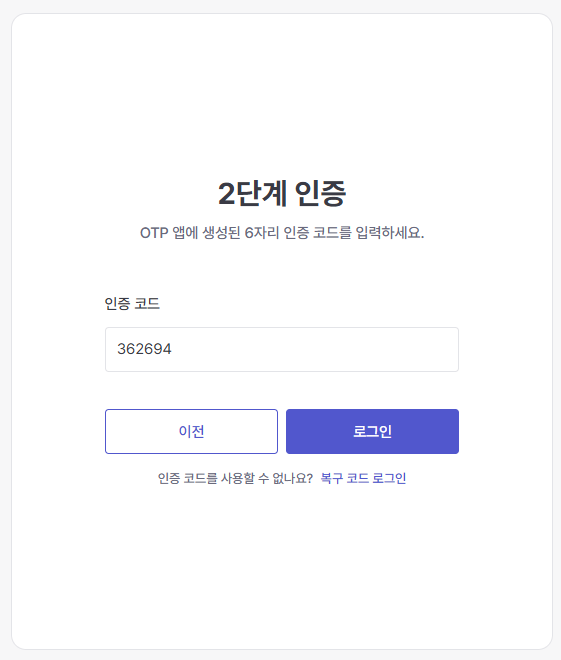The height and width of the screenshot is (660, 561).
Task: Click the blank card area above heading
Action: pyautogui.click(x=282, y=93)
